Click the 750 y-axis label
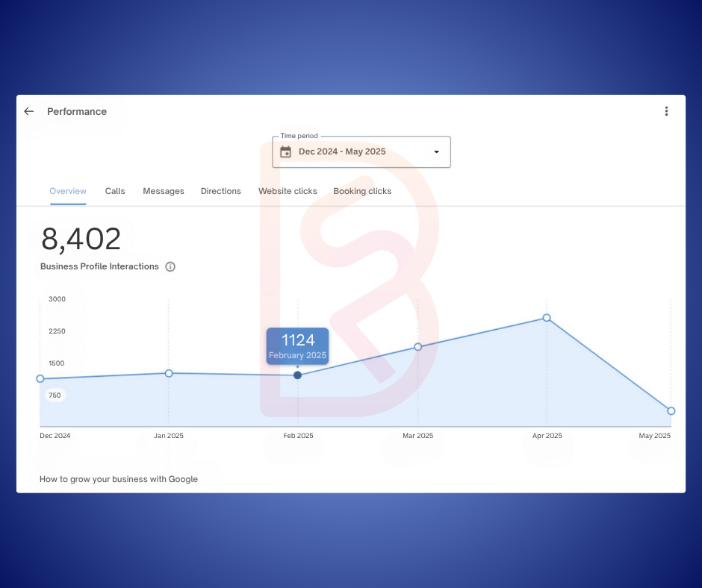Image resolution: width=702 pixels, height=588 pixels. click(x=55, y=395)
